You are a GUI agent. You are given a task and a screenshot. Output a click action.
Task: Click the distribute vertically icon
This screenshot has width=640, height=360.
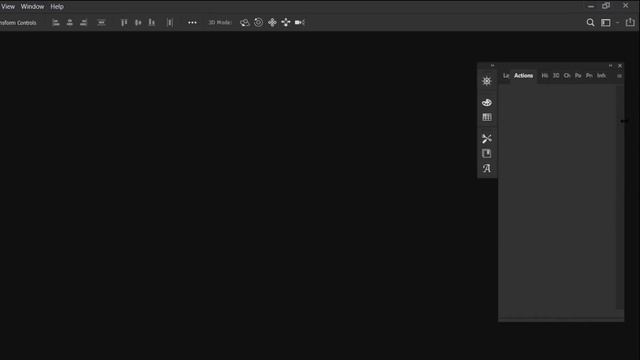click(101, 22)
